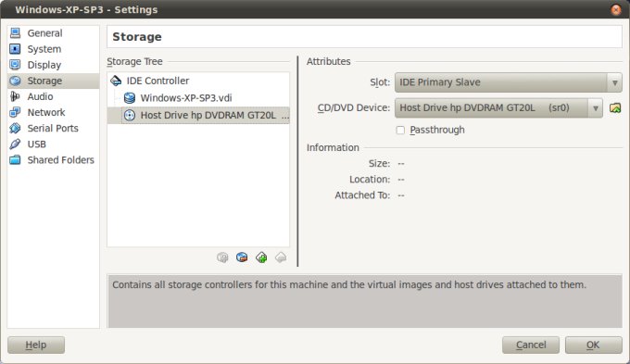Image resolution: width=630 pixels, height=364 pixels.
Task: Enable the Passthrough checkbox
Action: click(400, 131)
